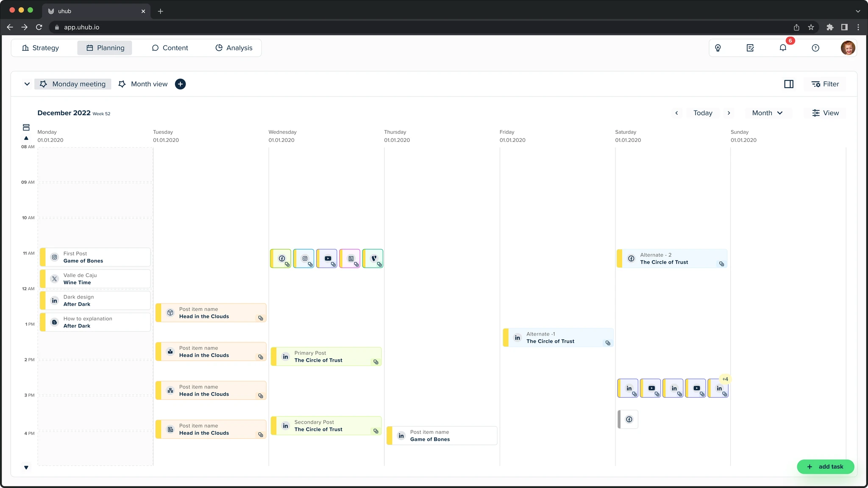Toggle the Monday meeting pinned view
This screenshot has width=868, height=488.
pyautogui.click(x=73, y=84)
